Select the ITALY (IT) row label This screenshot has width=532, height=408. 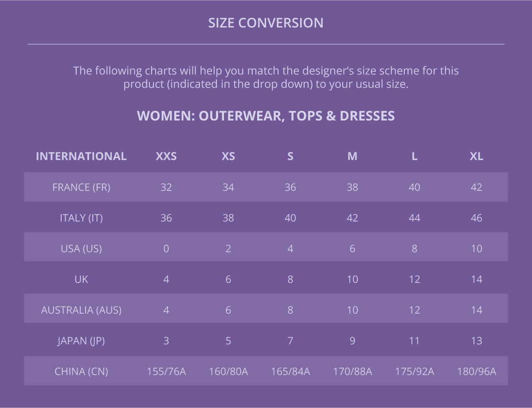pyautogui.click(x=81, y=218)
